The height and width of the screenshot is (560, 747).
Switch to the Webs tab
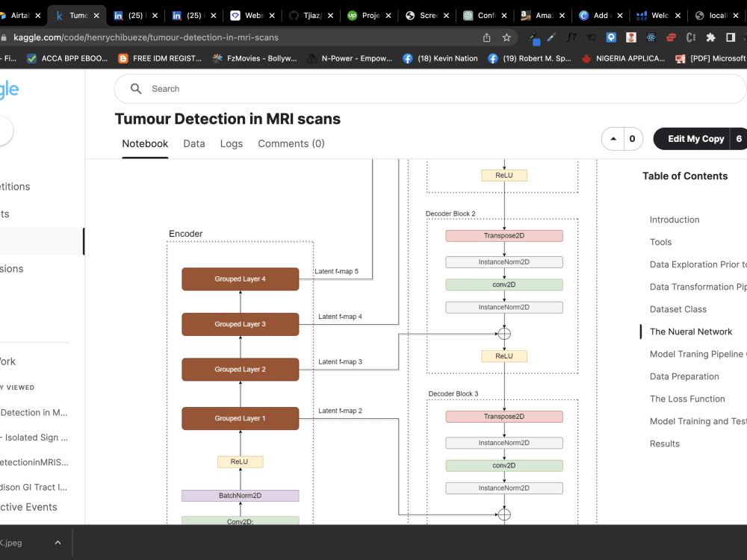point(253,16)
